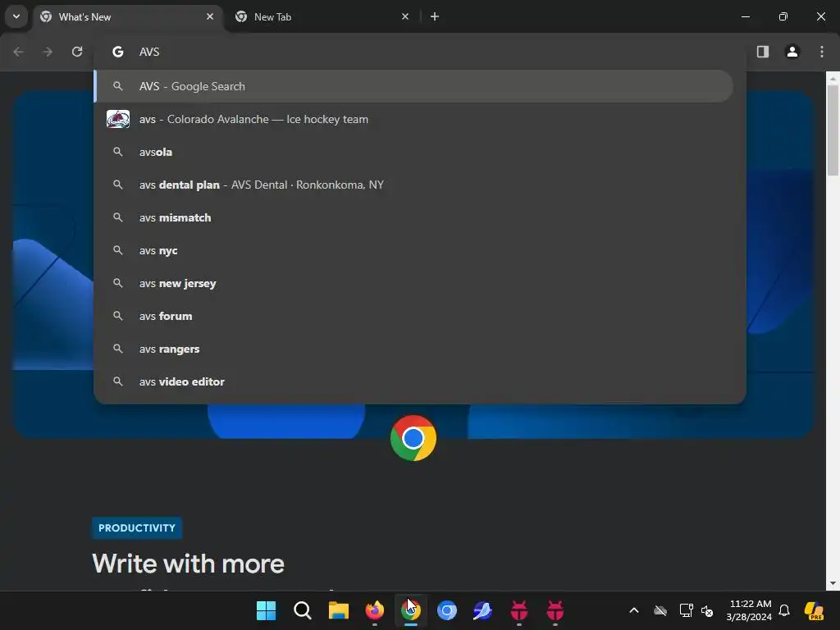Switch to the What's New tab

pyautogui.click(x=127, y=16)
